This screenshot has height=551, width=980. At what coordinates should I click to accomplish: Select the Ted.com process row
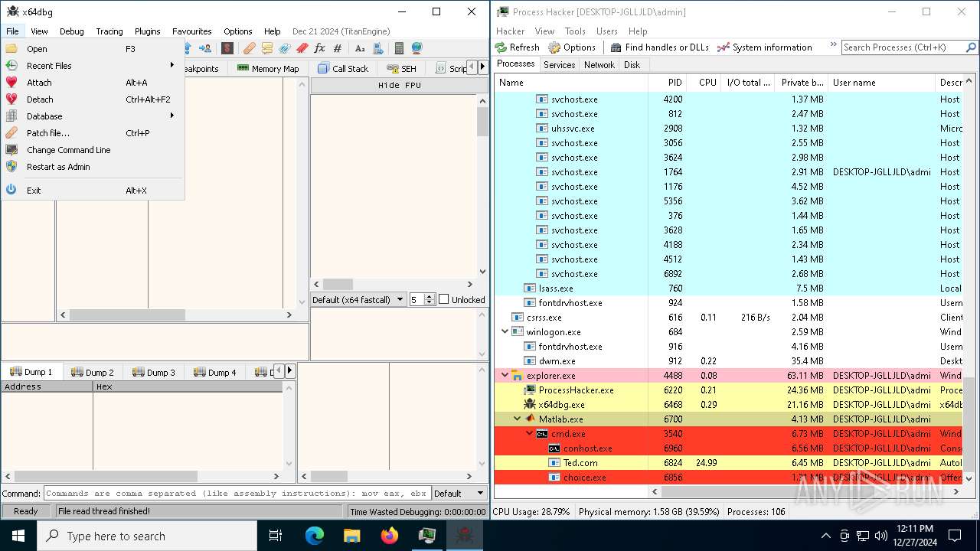point(728,463)
